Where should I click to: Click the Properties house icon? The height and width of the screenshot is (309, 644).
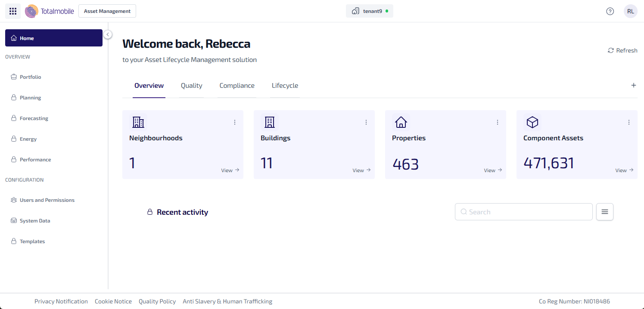pyautogui.click(x=401, y=122)
